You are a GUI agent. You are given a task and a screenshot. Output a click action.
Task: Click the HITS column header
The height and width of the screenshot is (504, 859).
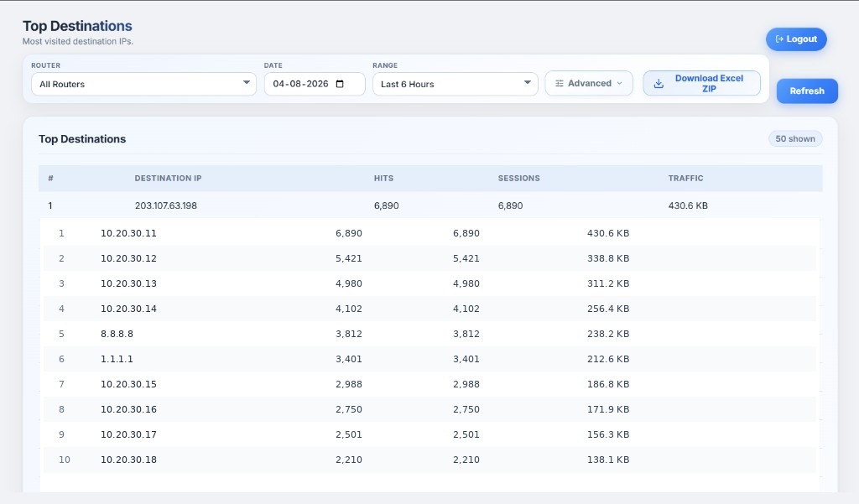tap(383, 178)
